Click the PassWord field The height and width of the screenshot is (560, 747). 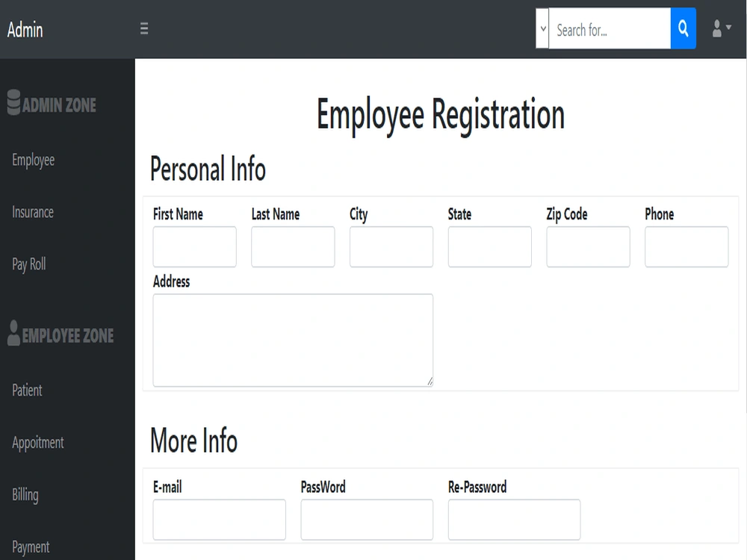367,519
